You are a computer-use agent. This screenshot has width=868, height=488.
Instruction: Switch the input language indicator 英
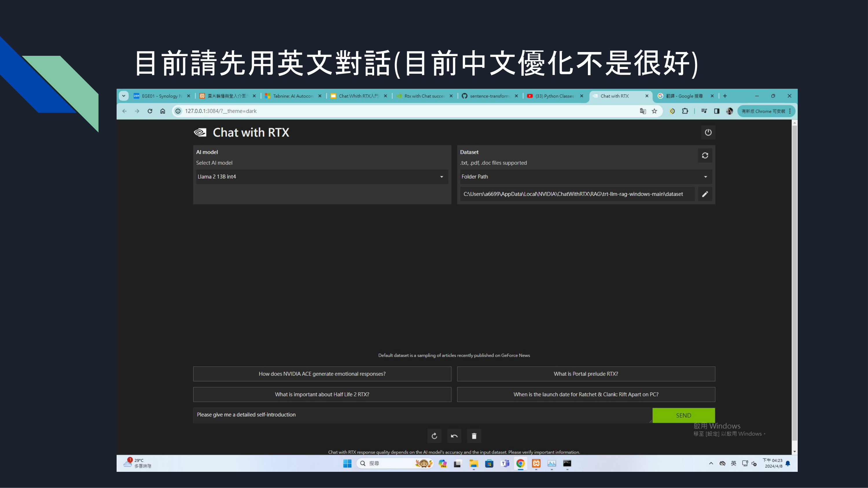(x=733, y=463)
